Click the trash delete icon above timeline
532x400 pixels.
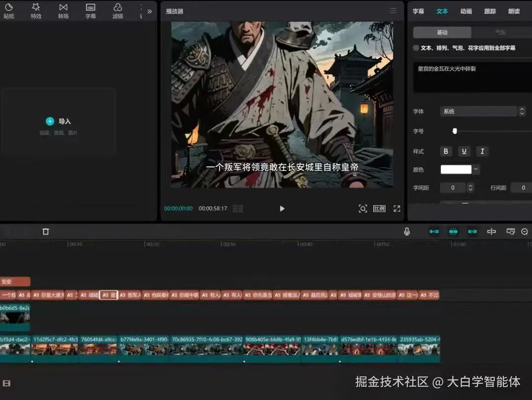[46, 231]
